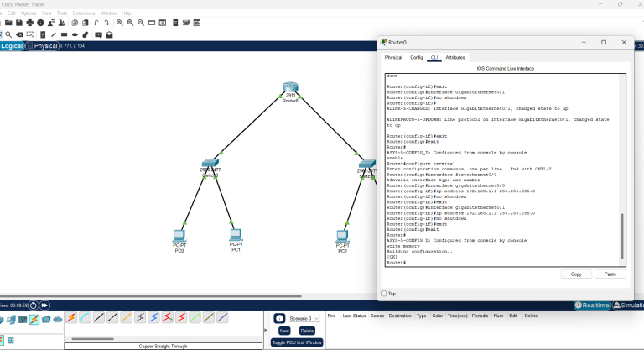644x350 pixels.
Task: Zoom in on the workspace
Action: (x=120, y=23)
